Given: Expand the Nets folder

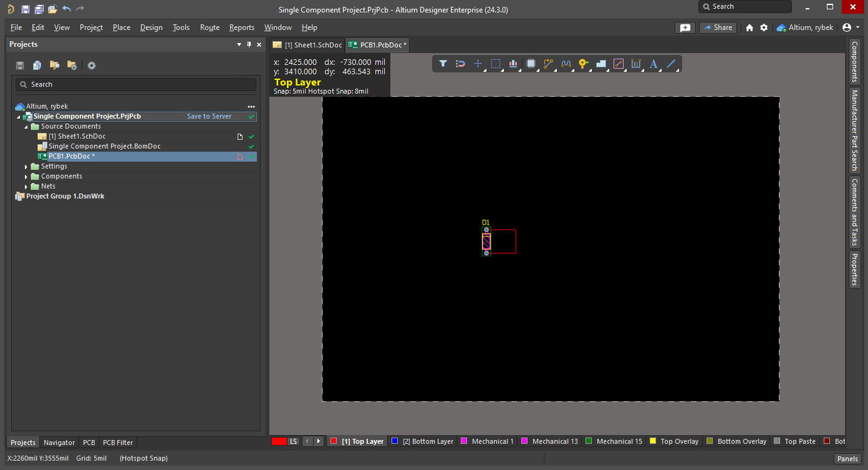Looking at the screenshot, I should pyautogui.click(x=26, y=187).
